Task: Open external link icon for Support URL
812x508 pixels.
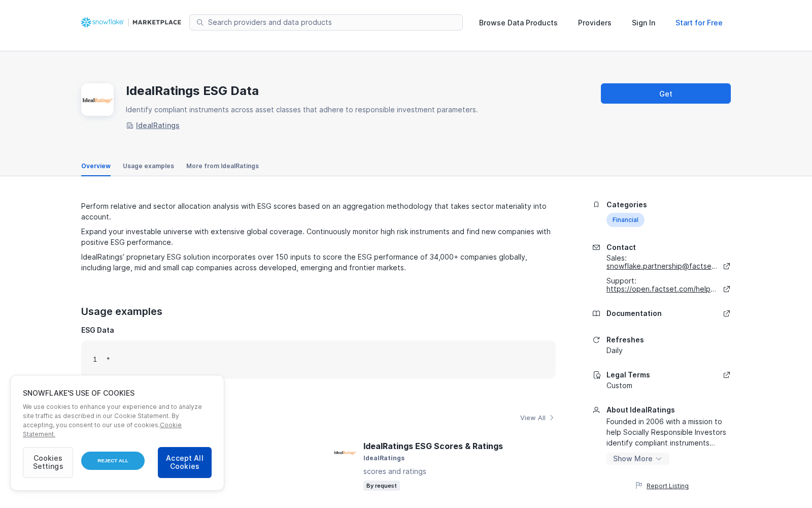Action: pos(727,289)
